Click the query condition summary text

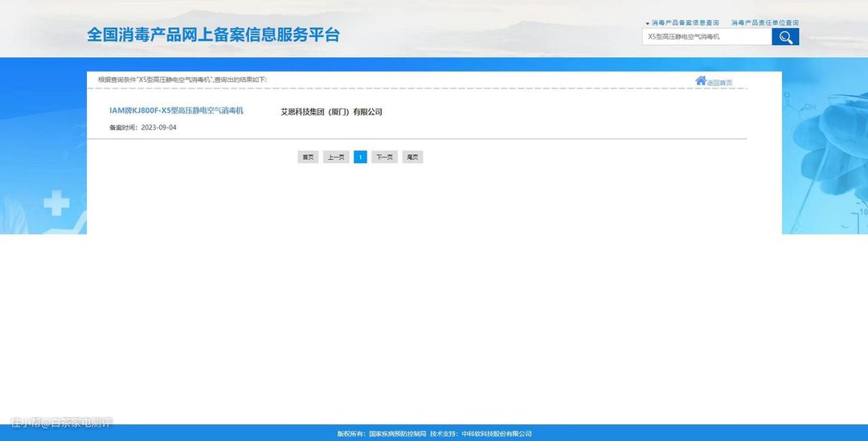pyautogui.click(x=182, y=80)
